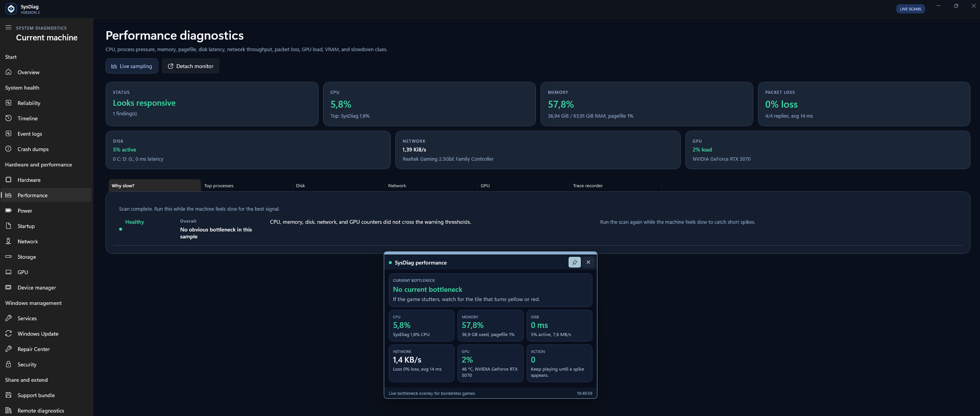980x416 pixels.
Task: Switch to the Why slow? tab
Action: click(x=154, y=185)
